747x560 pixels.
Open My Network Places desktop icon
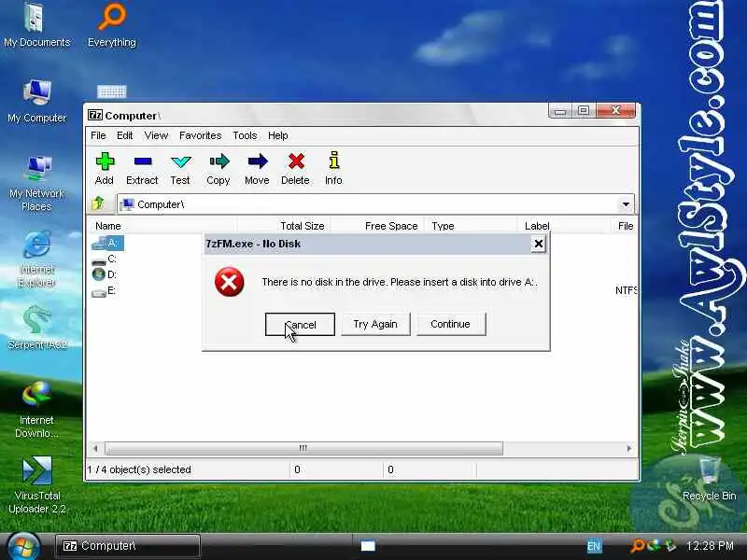36,183
